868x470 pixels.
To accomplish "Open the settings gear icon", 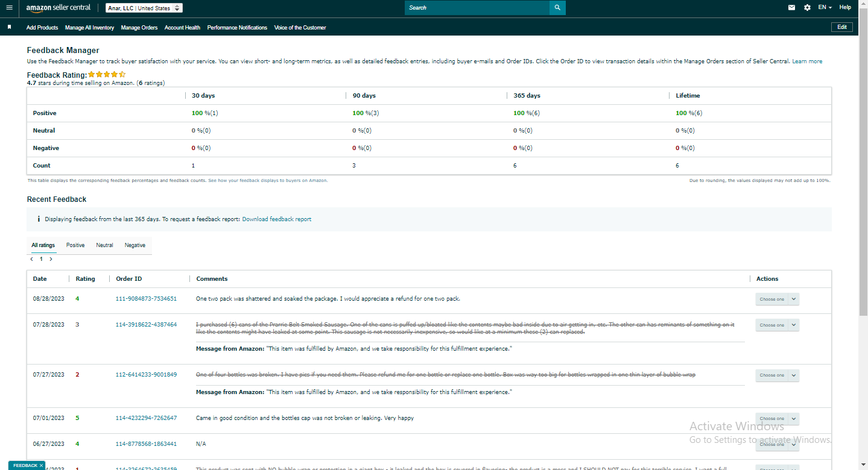I will tap(808, 8).
